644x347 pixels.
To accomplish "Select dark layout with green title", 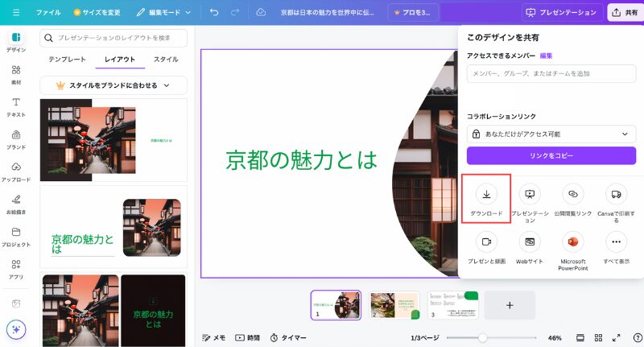I will pos(153,311).
